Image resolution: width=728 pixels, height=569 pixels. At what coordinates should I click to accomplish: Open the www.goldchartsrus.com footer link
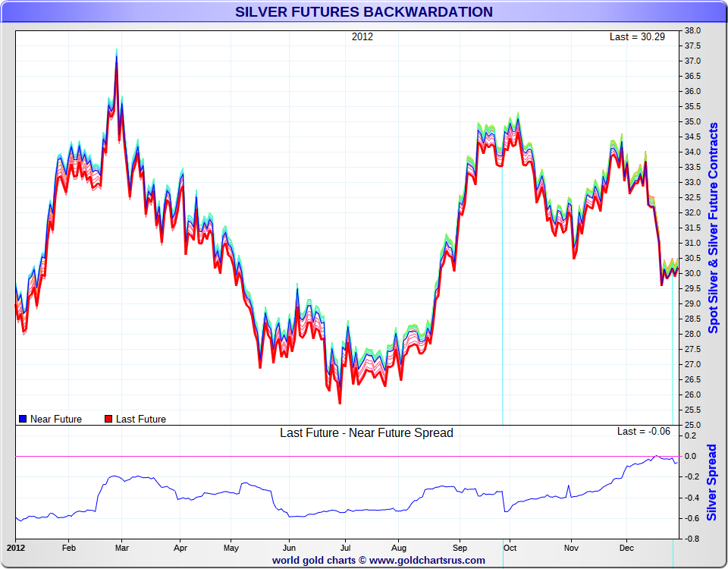click(x=427, y=560)
